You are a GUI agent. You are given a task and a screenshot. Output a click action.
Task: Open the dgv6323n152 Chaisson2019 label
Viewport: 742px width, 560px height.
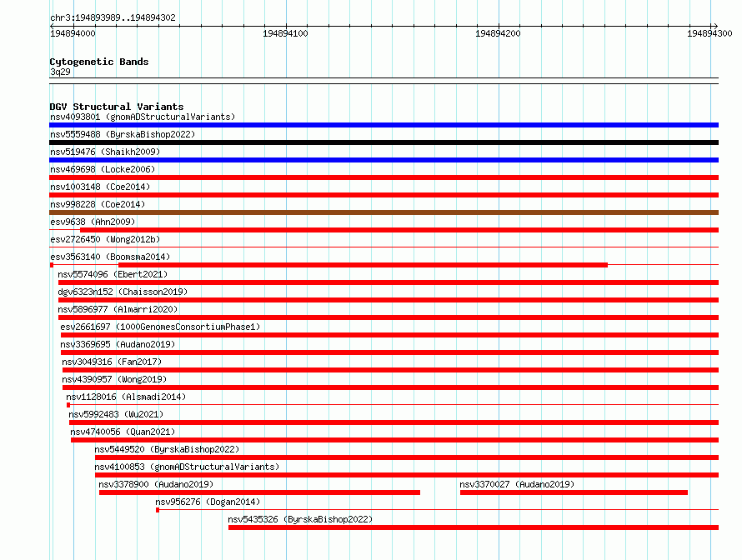click(123, 292)
